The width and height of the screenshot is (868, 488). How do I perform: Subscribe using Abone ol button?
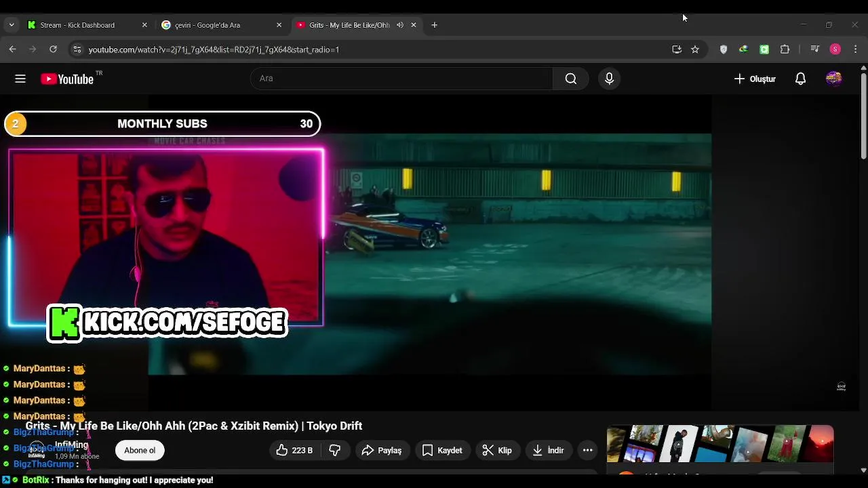click(x=140, y=450)
